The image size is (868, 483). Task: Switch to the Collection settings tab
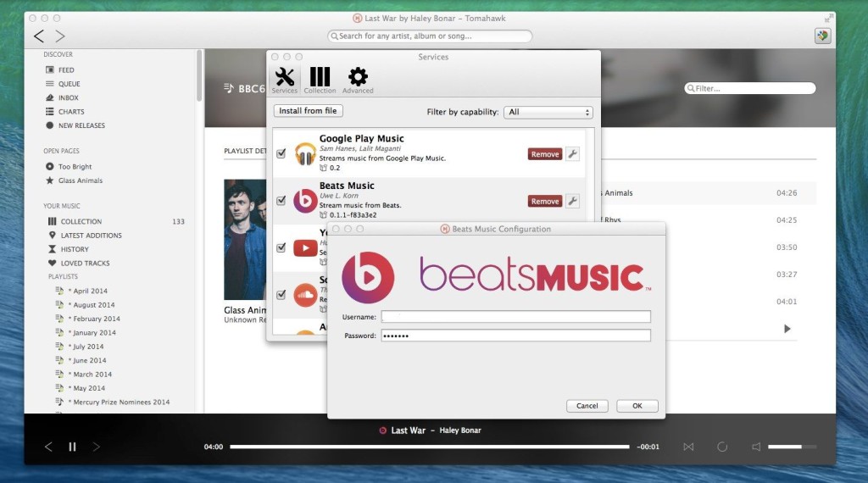(320, 80)
